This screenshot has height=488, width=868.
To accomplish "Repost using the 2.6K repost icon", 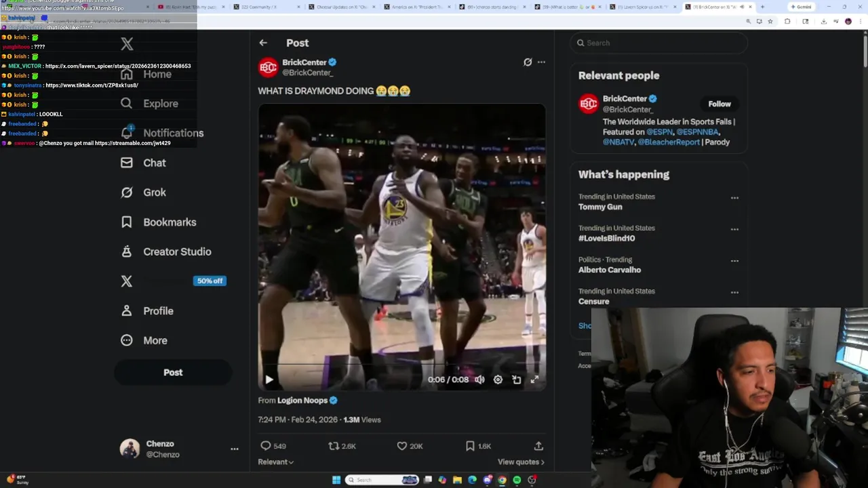I will [334, 446].
